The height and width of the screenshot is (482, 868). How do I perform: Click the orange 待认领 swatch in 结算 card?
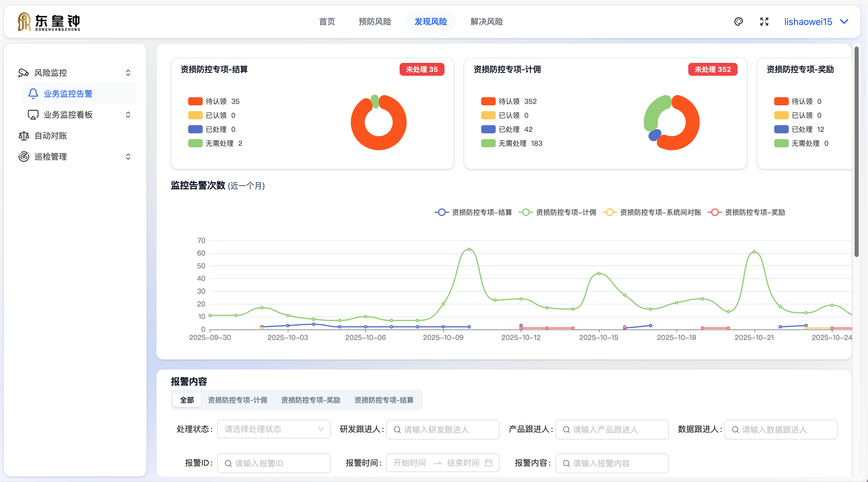[x=195, y=101]
